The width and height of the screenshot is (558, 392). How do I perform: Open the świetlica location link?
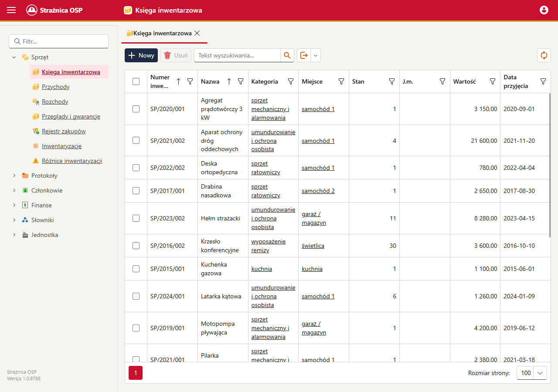coord(313,246)
